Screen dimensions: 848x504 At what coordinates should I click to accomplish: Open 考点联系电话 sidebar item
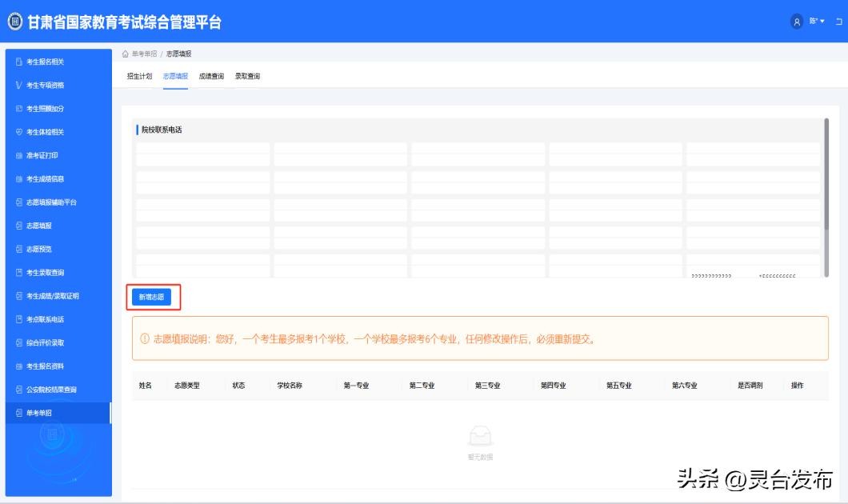[45, 319]
